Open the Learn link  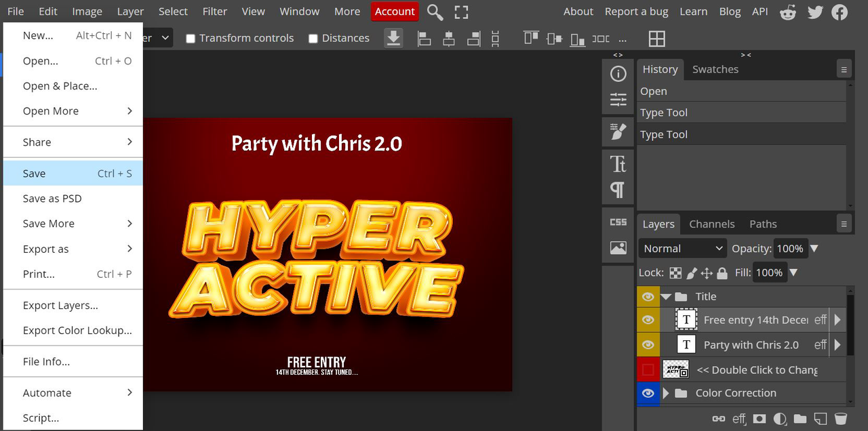tap(694, 12)
